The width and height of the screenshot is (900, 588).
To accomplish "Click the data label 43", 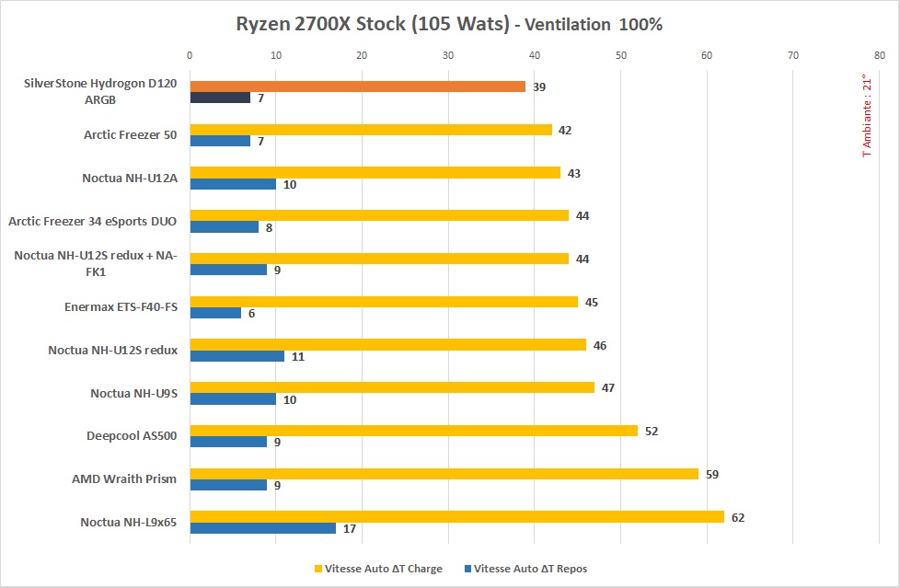I will pyautogui.click(x=574, y=173).
